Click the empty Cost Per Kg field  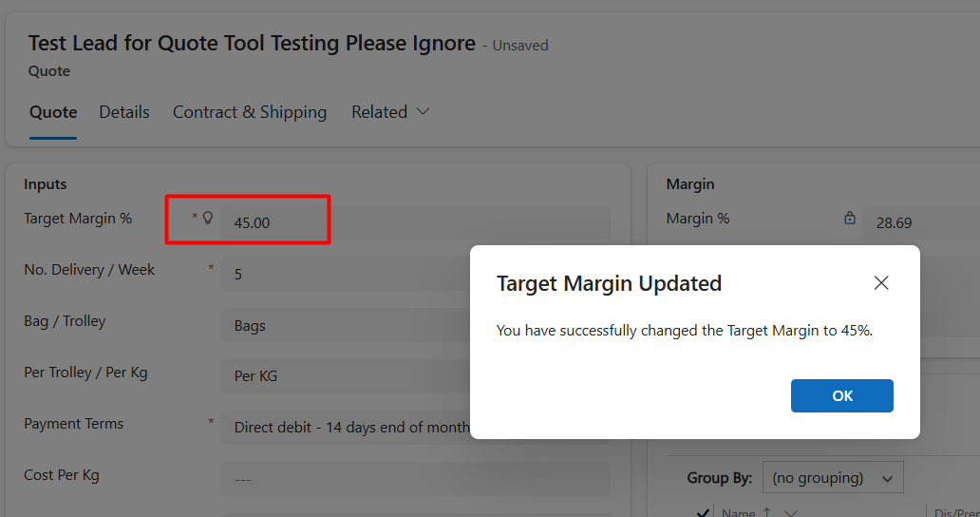point(415,479)
